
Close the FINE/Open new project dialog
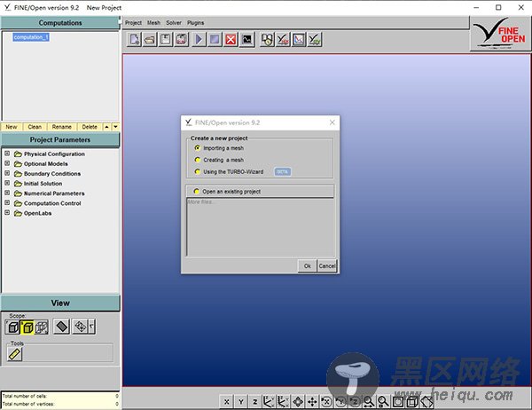[332, 122]
